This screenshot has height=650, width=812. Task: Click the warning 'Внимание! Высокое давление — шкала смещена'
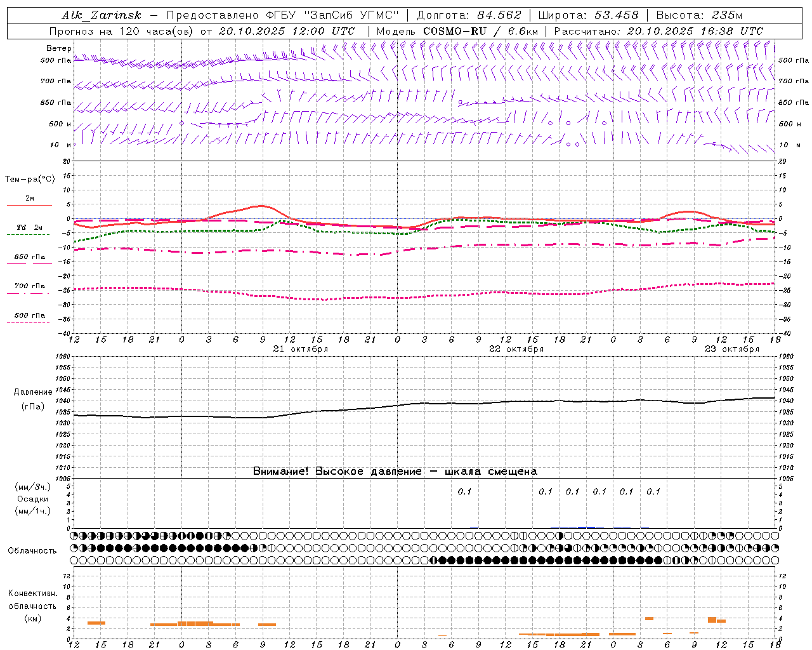tap(395, 472)
